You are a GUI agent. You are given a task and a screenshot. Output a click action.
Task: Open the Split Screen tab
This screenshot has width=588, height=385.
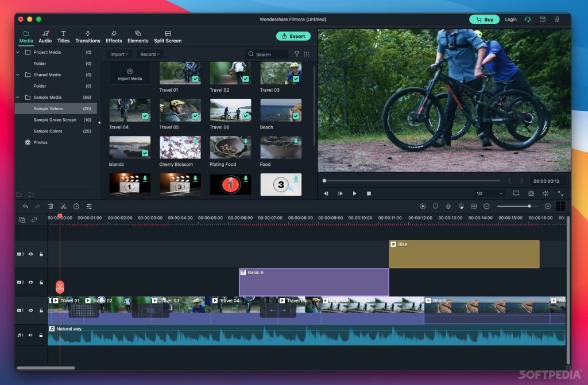(x=168, y=37)
